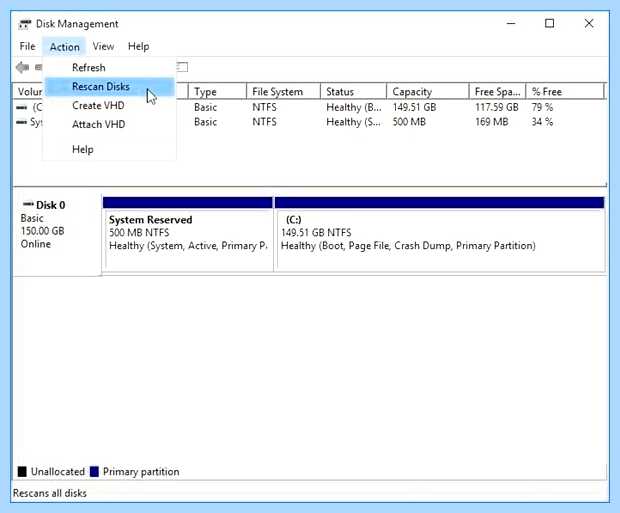Select the 500 MB capacity cell
This screenshot has height=513, width=620.
coord(409,122)
